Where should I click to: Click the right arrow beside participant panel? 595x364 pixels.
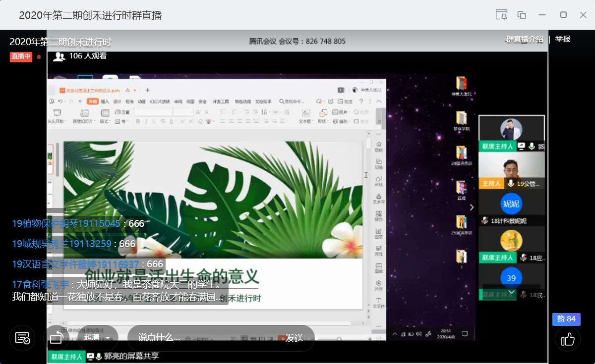pyautogui.click(x=472, y=207)
